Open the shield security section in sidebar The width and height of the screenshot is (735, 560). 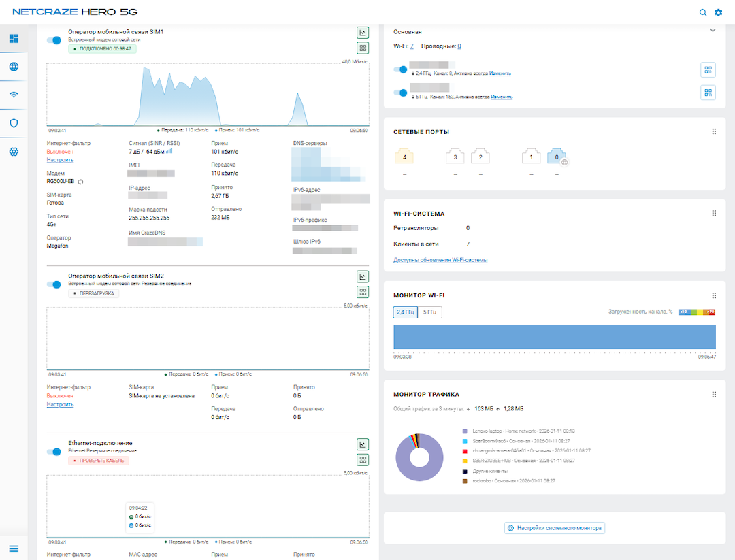pos(14,123)
